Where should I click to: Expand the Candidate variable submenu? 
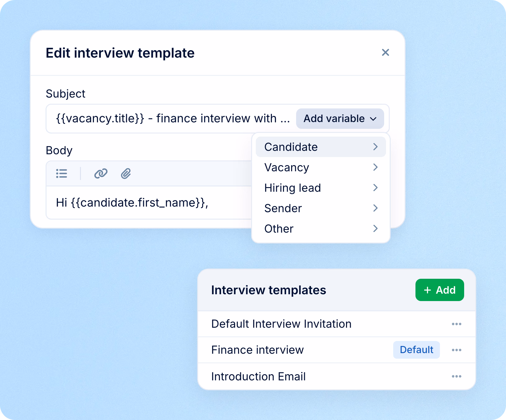(321, 147)
